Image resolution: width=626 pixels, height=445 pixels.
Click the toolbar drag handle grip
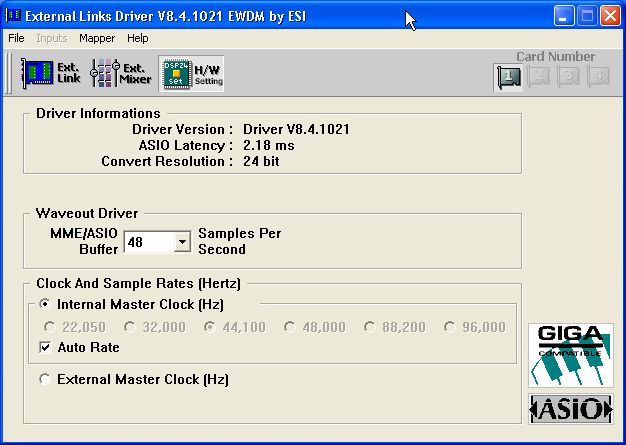click(x=8, y=73)
